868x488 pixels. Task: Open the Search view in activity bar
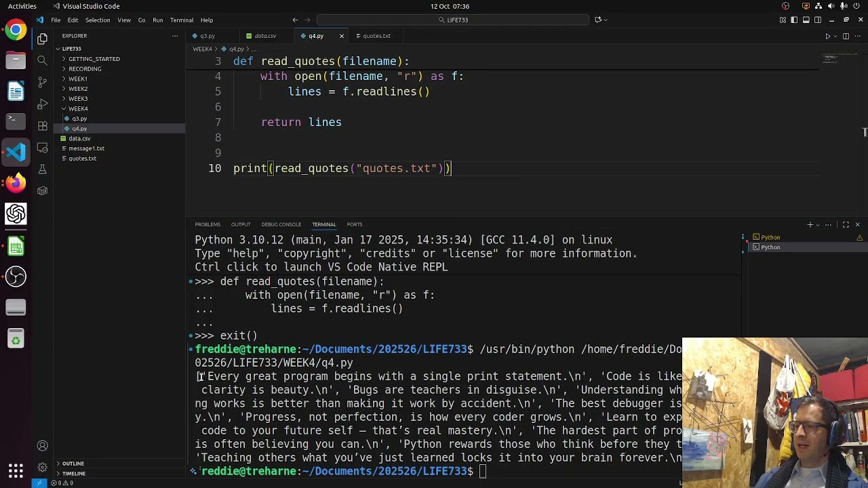(x=42, y=60)
